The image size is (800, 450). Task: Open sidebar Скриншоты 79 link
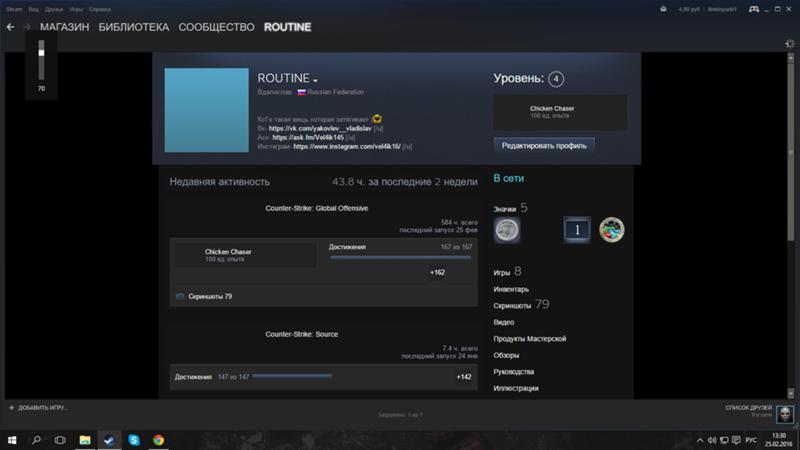click(x=521, y=305)
